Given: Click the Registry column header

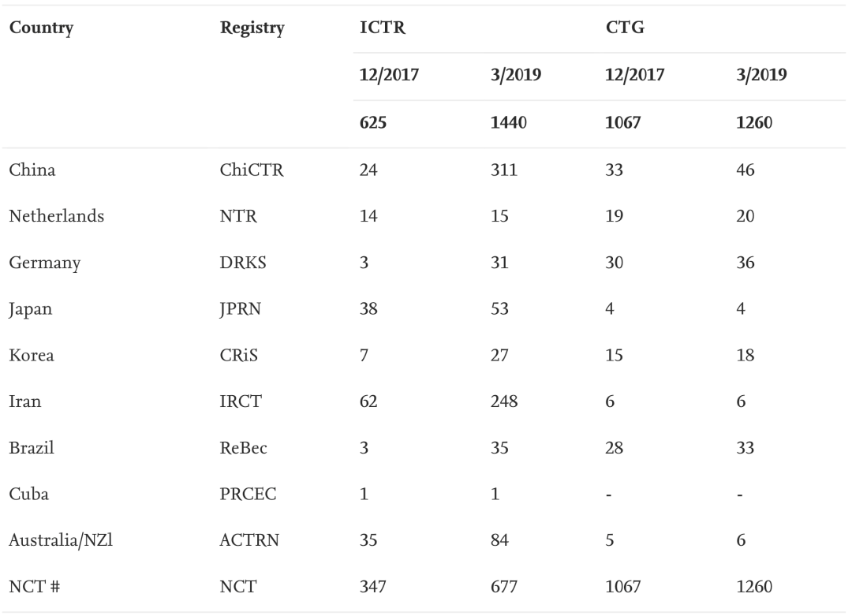Looking at the screenshot, I should coord(252,28).
